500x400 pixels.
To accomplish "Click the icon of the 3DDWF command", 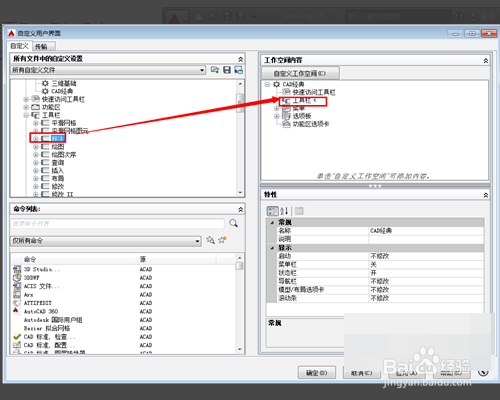I will point(17,277).
